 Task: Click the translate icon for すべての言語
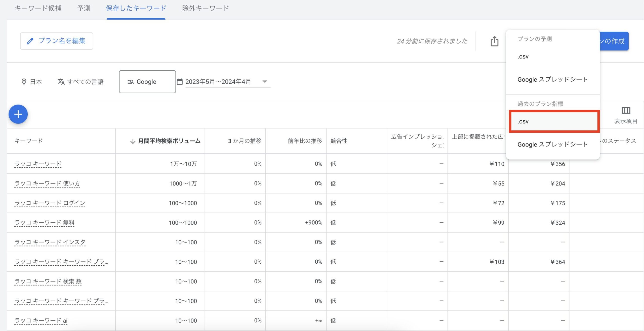[x=61, y=82]
